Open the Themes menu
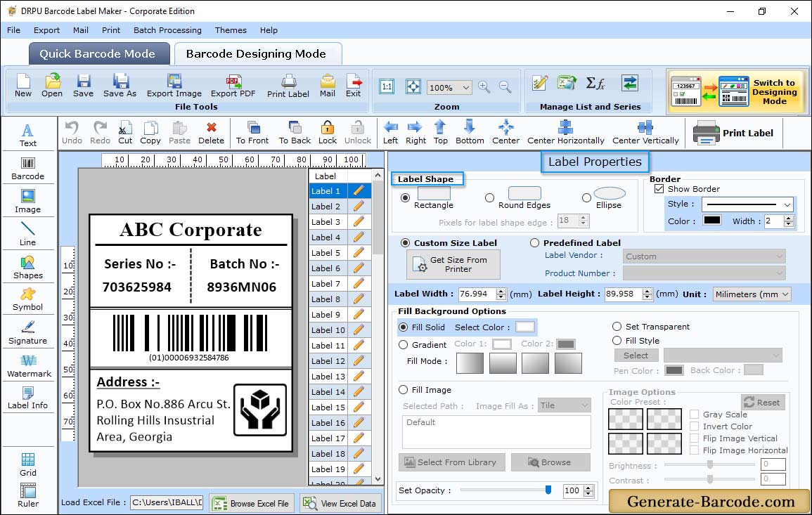Image resolution: width=812 pixels, height=515 pixels. coord(231,30)
